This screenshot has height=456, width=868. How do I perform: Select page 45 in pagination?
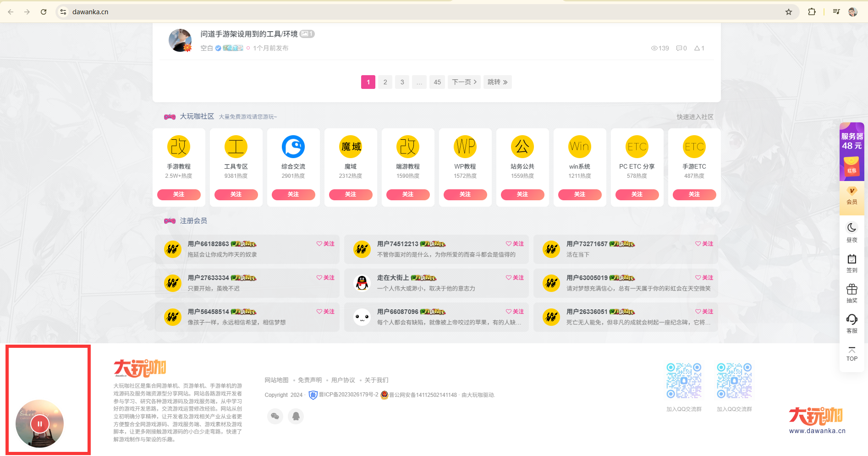tap(437, 82)
